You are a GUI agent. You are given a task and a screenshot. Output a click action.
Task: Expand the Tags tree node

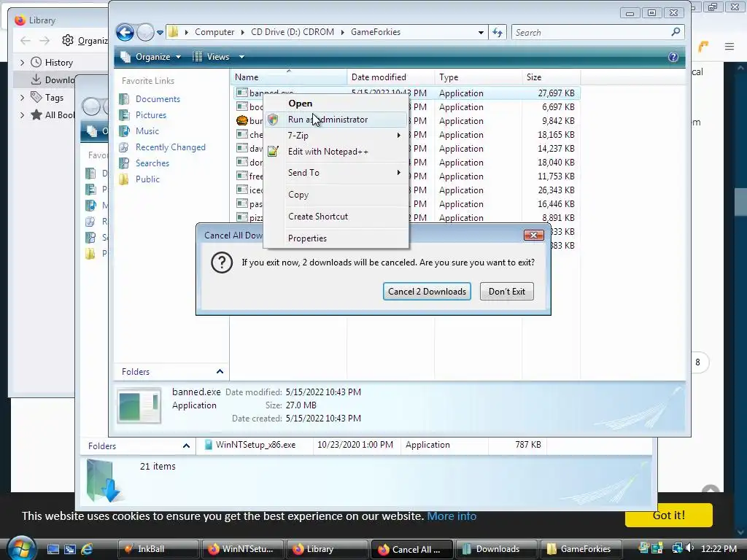tap(22, 98)
